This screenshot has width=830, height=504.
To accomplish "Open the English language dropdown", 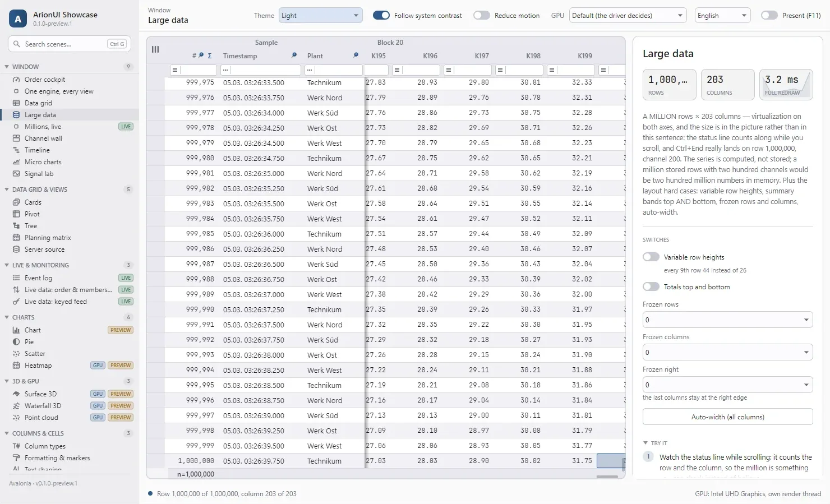I will (x=723, y=16).
